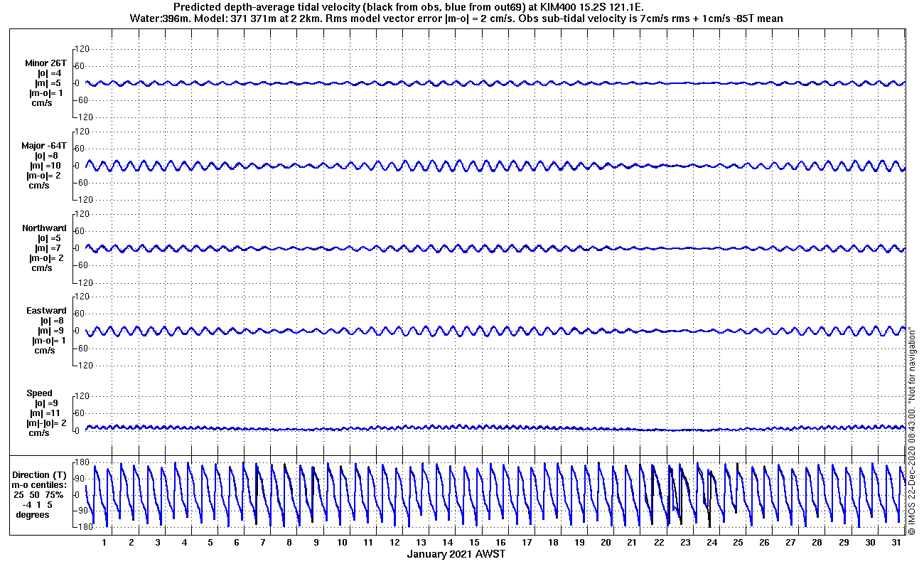This screenshot has width=924, height=569.
Task: Click day '31' on the date axis
Action: tap(897, 543)
